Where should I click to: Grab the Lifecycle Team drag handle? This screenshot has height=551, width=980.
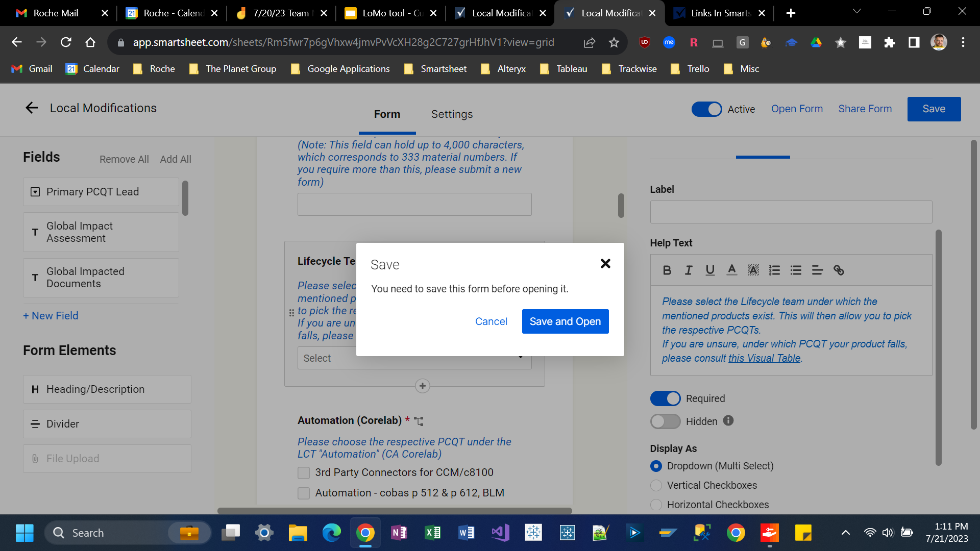click(x=291, y=313)
